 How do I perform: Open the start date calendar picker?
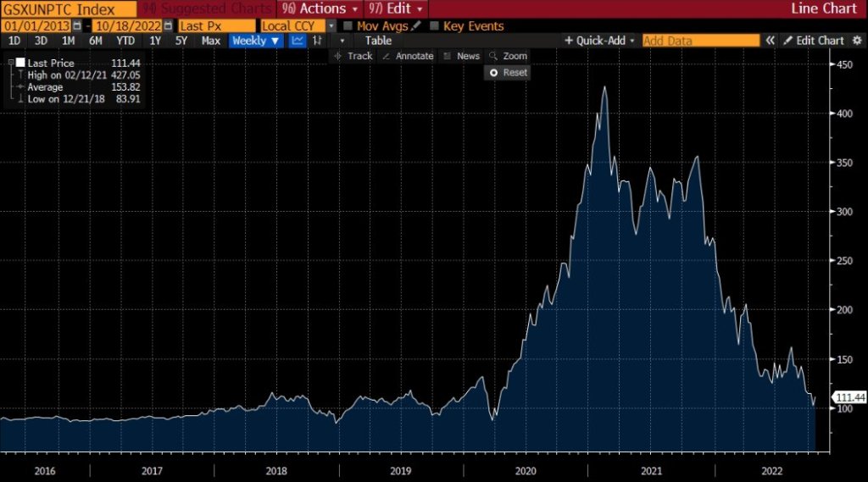76,26
